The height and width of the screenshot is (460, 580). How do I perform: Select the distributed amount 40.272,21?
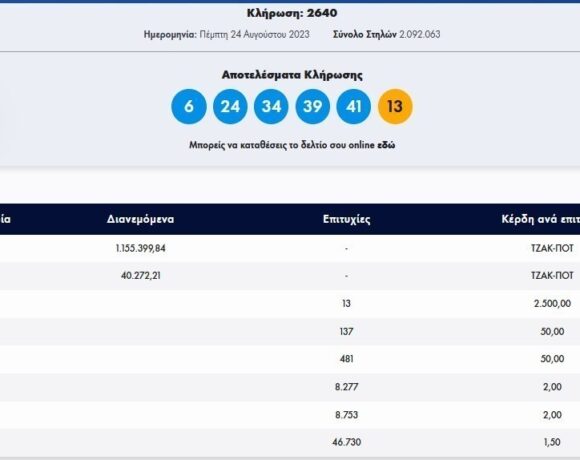(x=141, y=275)
